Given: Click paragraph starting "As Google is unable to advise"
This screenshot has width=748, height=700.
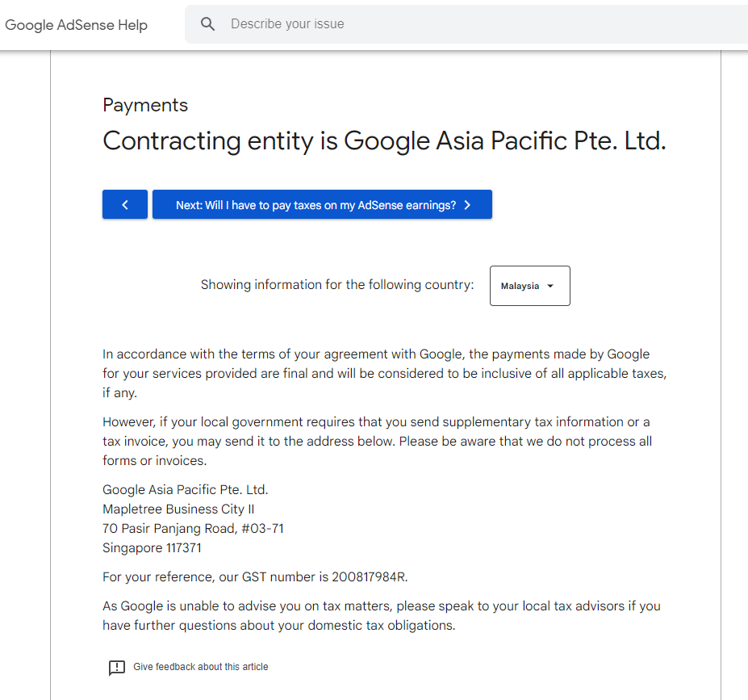Looking at the screenshot, I should click(x=382, y=615).
